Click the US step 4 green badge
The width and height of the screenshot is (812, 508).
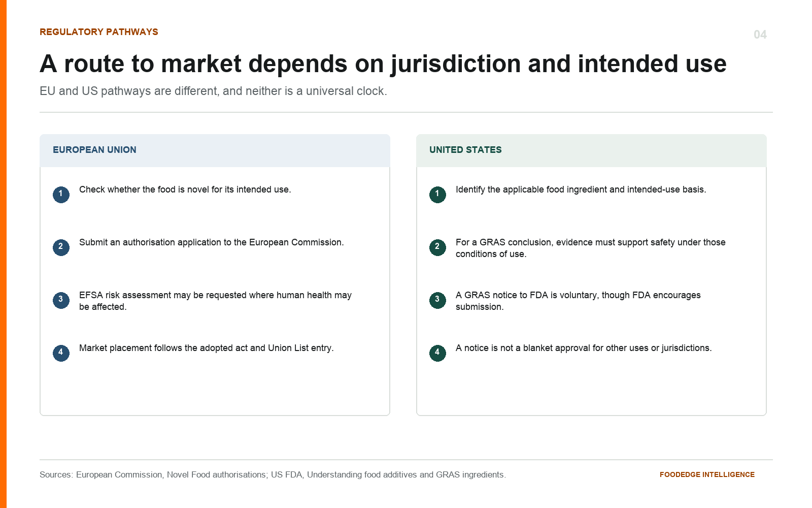[x=437, y=353]
